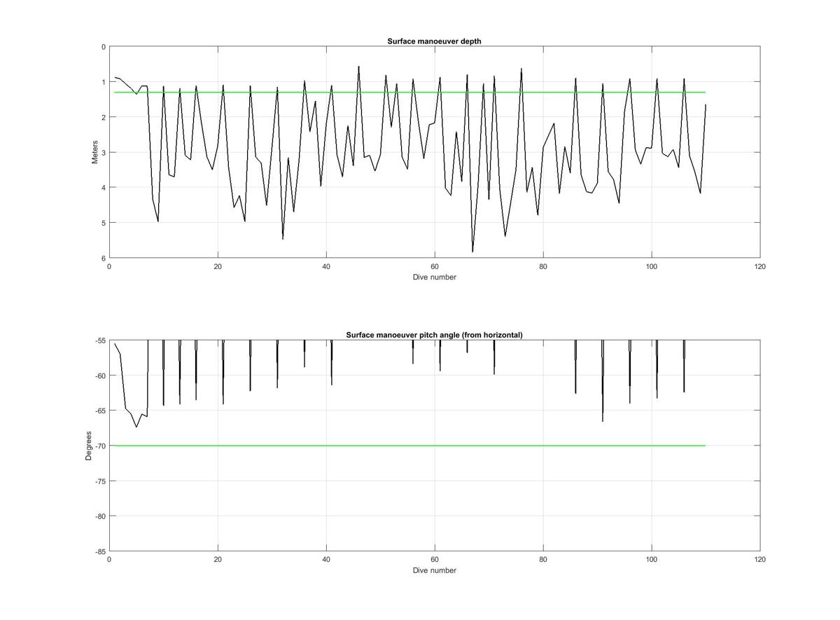840x620 pixels.
Task: Click x-axis tick "60" on the pitch angle plot
Action: pos(435,560)
